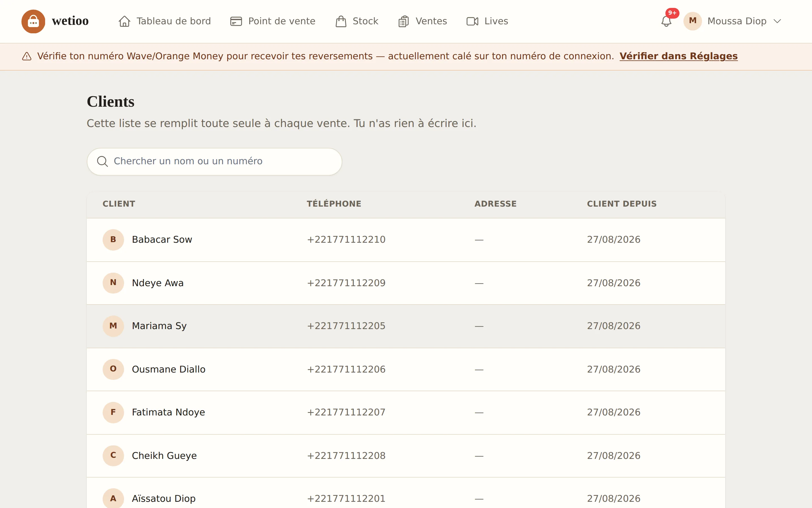Image resolution: width=812 pixels, height=508 pixels.
Task: Click the home icon beside Tableau de bord
Action: pyautogui.click(x=125, y=21)
